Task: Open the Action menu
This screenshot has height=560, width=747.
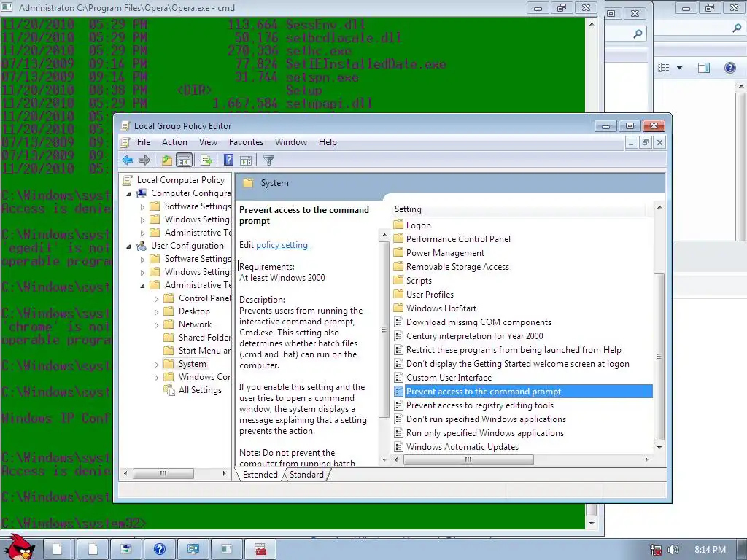Action: click(174, 142)
